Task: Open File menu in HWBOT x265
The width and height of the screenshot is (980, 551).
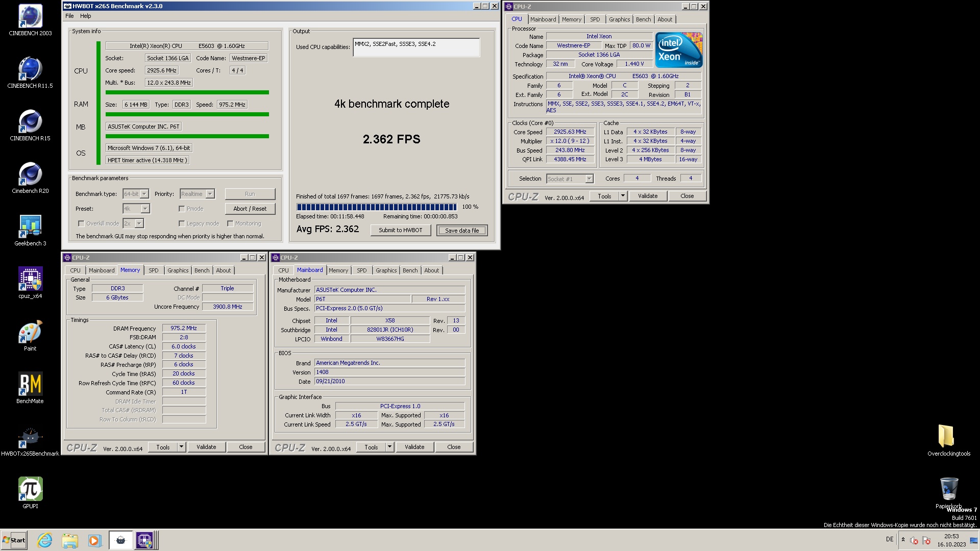Action: coord(69,16)
